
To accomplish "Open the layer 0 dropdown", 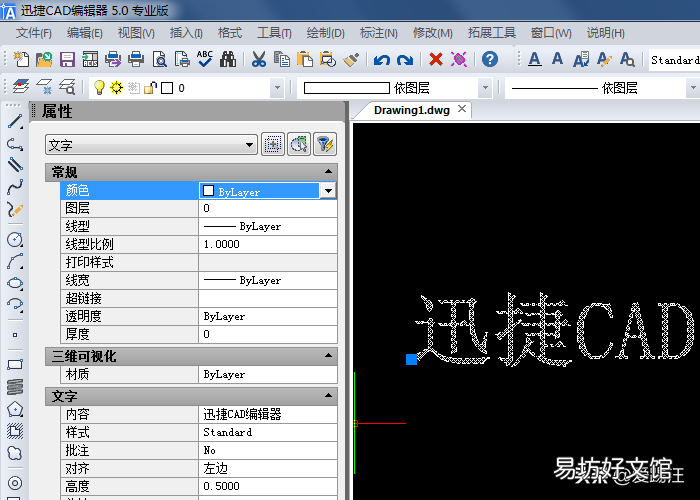I will 277,88.
